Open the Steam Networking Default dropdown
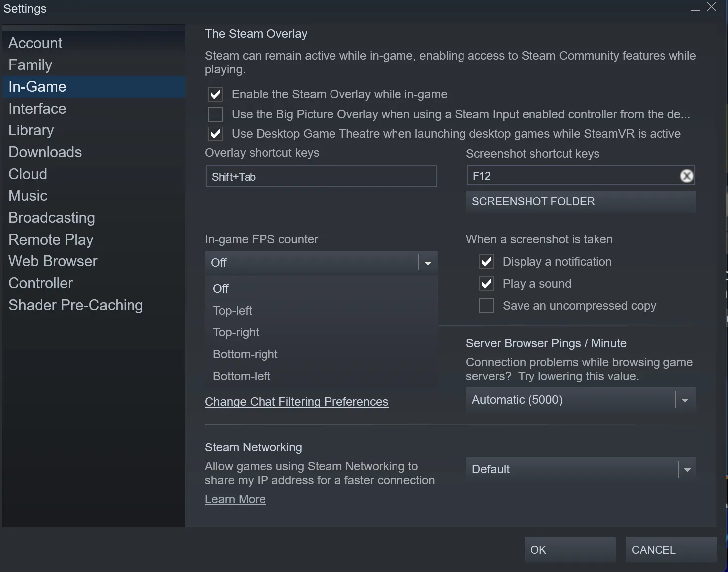Image resolution: width=728 pixels, height=572 pixels. coord(687,469)
